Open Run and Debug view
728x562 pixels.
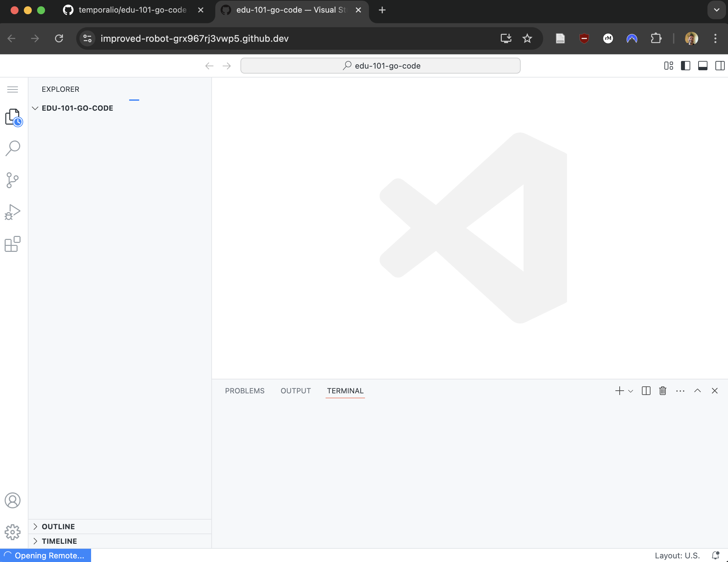coord(13,212)
